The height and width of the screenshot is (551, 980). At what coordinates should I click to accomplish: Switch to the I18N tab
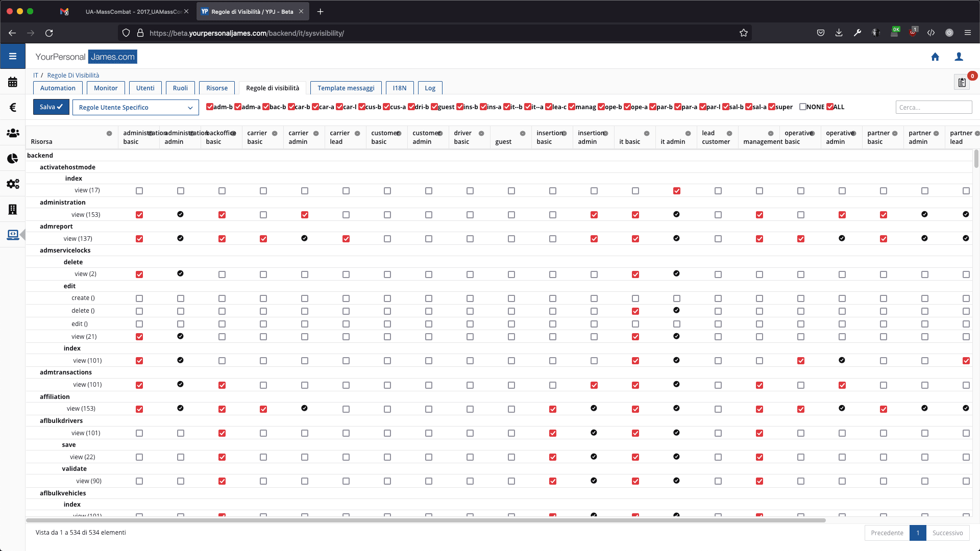(x=400, y=88)
